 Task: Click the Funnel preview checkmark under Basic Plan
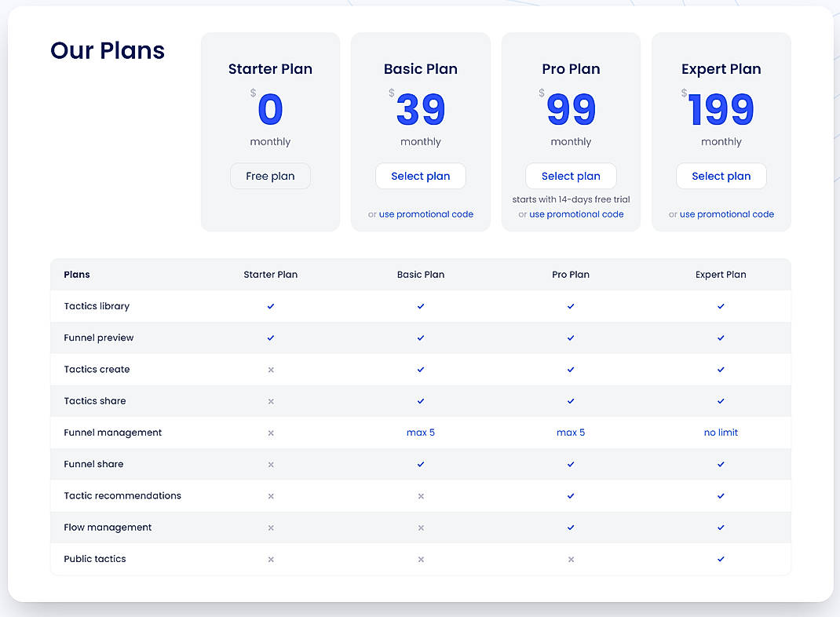coord(421,338)
